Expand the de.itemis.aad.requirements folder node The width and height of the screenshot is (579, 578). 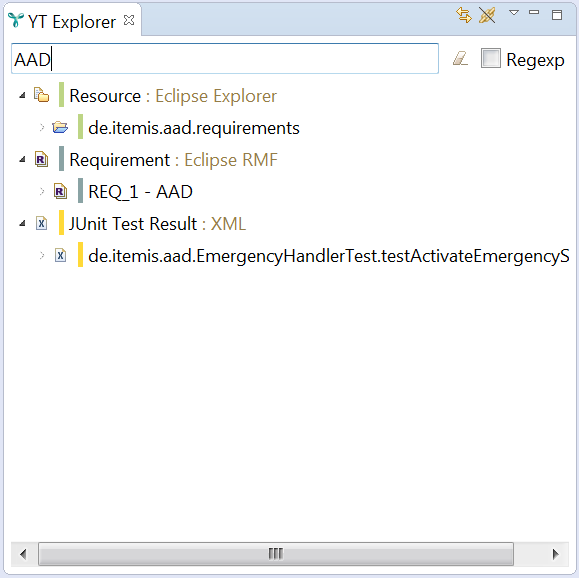(x=42, y=127)
